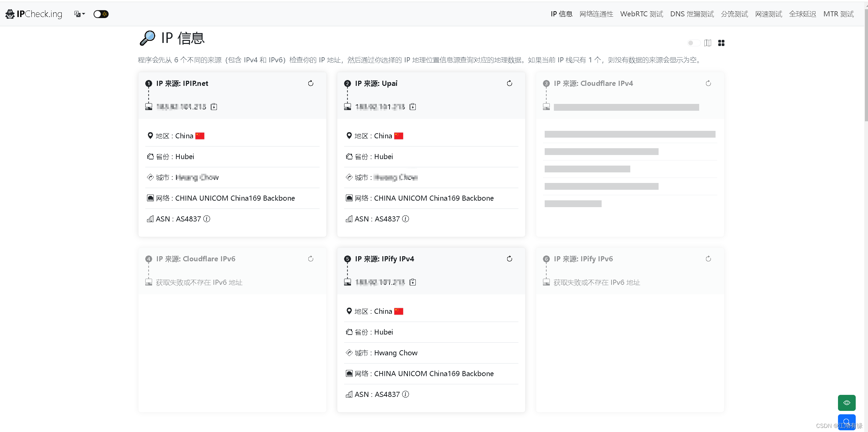Show ASN info in IPify IPv4 card
This screenshot has width=868, height=432.
coord(406,395)
